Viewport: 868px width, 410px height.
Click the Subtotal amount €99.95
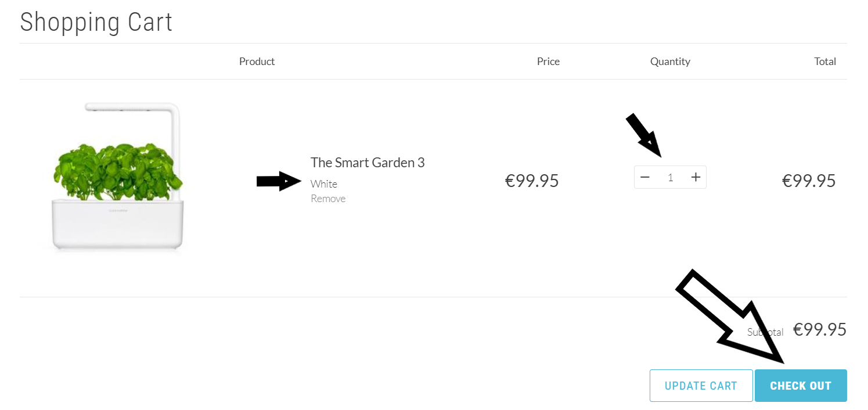coord(820,330)
